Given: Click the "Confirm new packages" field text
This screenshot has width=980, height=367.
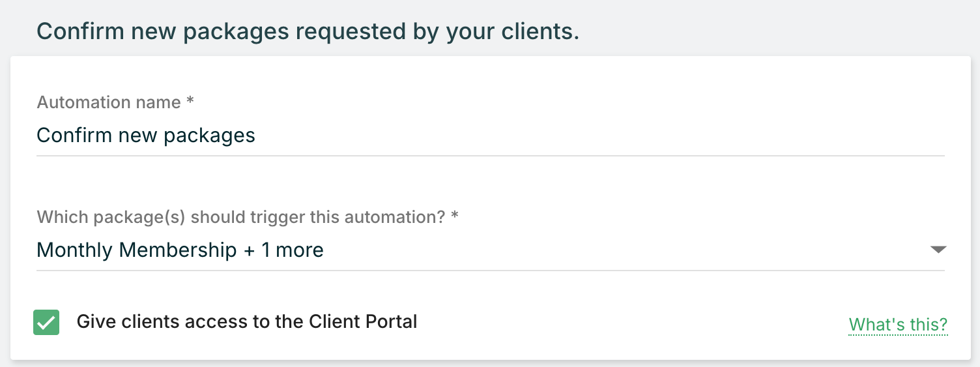Looking at the screenshot, I should coord(146,136).
